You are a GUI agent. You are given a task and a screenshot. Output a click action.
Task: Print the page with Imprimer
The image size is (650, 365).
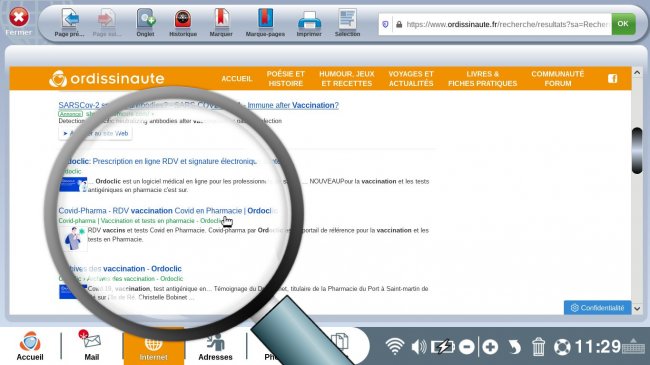(x=309, y=23)
